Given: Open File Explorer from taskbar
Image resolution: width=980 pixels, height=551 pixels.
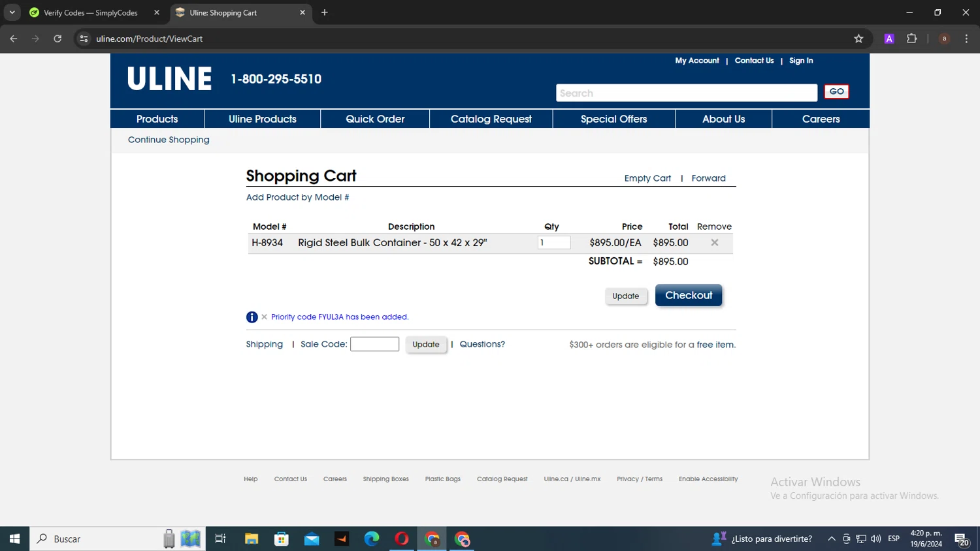Looking at the screenshot, I should click(x=252, y=539).
